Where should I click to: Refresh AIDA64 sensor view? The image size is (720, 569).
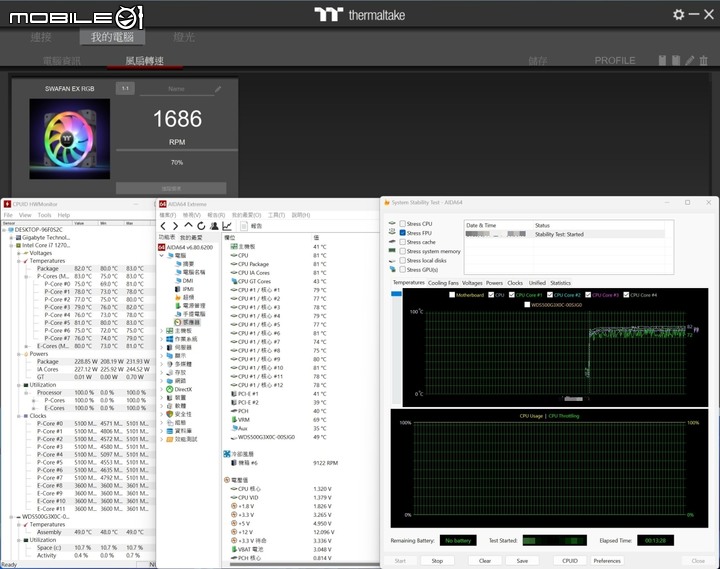click(x=201, y=226)
